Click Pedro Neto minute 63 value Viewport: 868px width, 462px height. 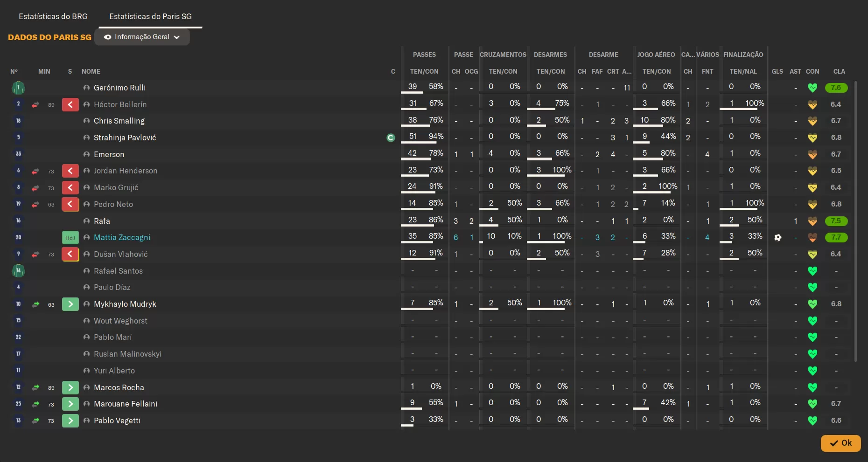pyautogui.click(x=51, y=205)
